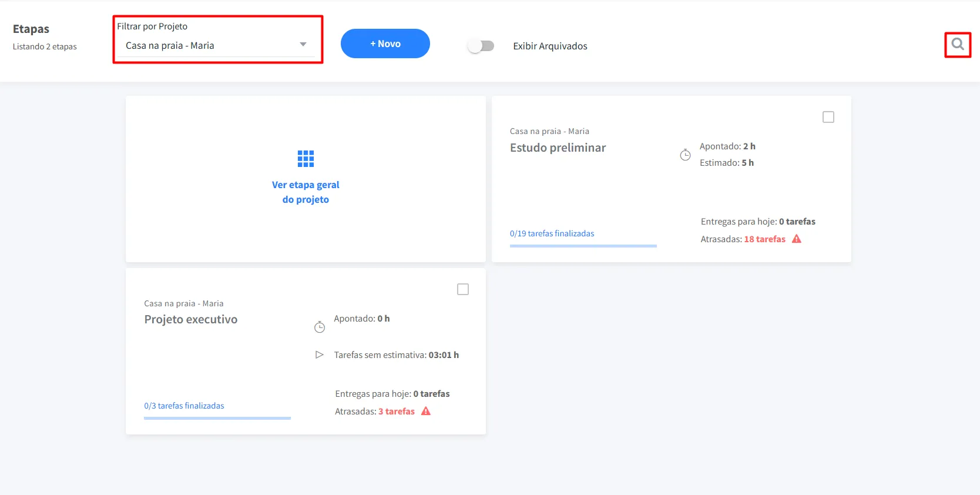Click project name above Estudo preliminar

point(549,131)
